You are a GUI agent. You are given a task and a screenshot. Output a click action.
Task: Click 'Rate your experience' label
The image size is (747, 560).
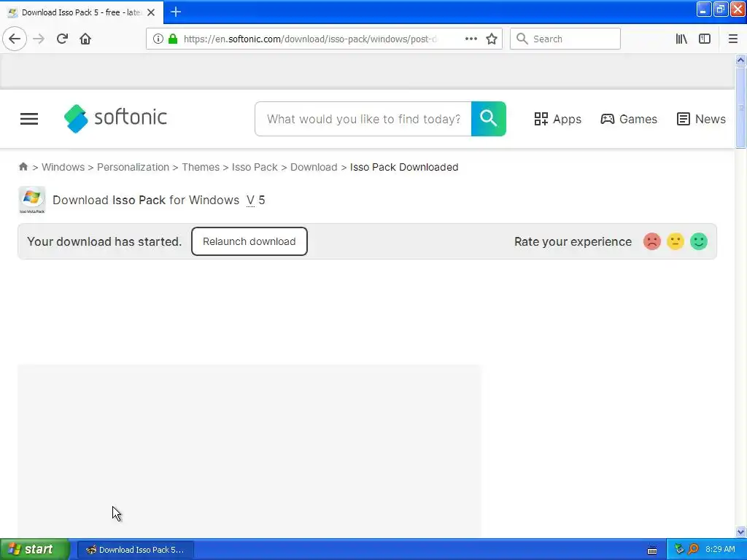[573, 241]
